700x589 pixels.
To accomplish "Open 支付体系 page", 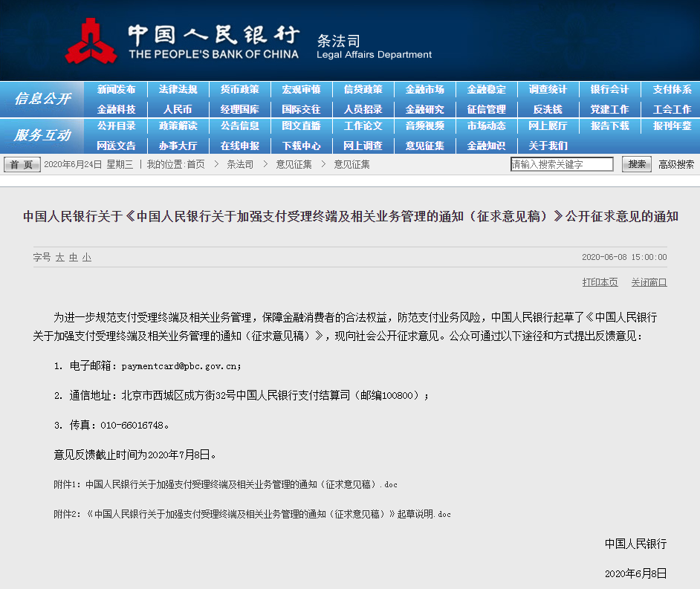I will click(x=672, y=90).
